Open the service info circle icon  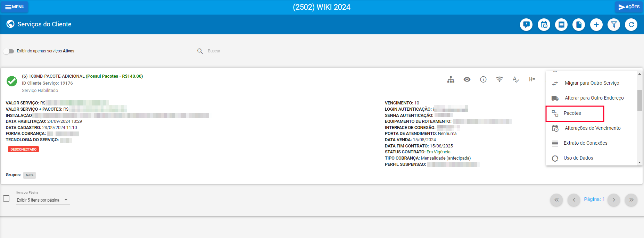[x=483, y=79]
